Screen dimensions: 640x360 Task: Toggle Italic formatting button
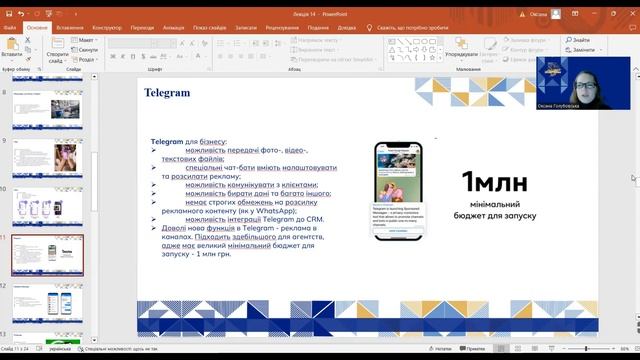coord(123,56)
